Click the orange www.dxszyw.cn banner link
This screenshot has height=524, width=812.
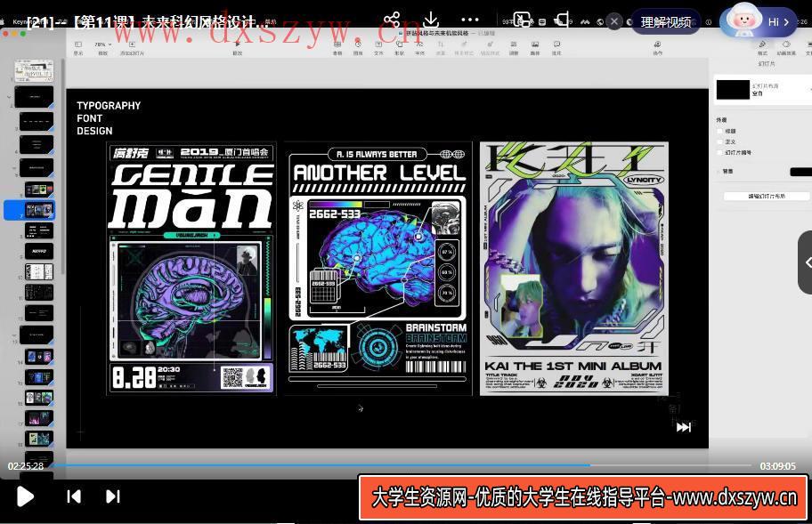[583, 497]
